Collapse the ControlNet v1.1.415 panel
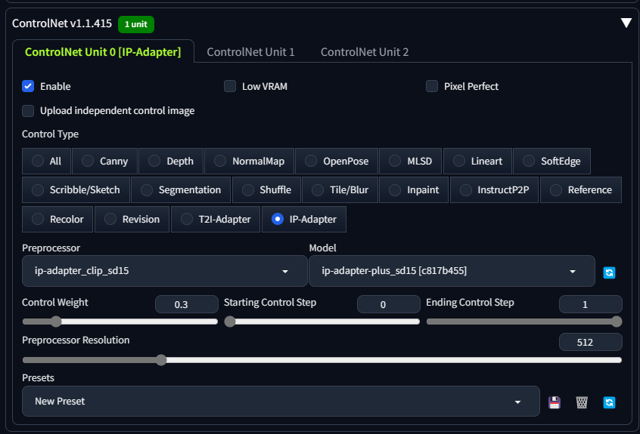 click(x=626, y=23)
